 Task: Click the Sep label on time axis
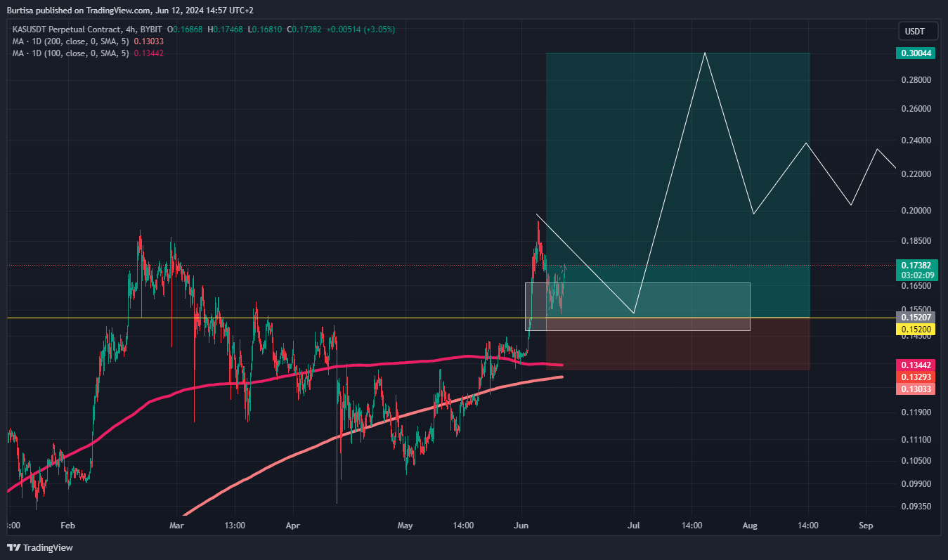[866, 526]
